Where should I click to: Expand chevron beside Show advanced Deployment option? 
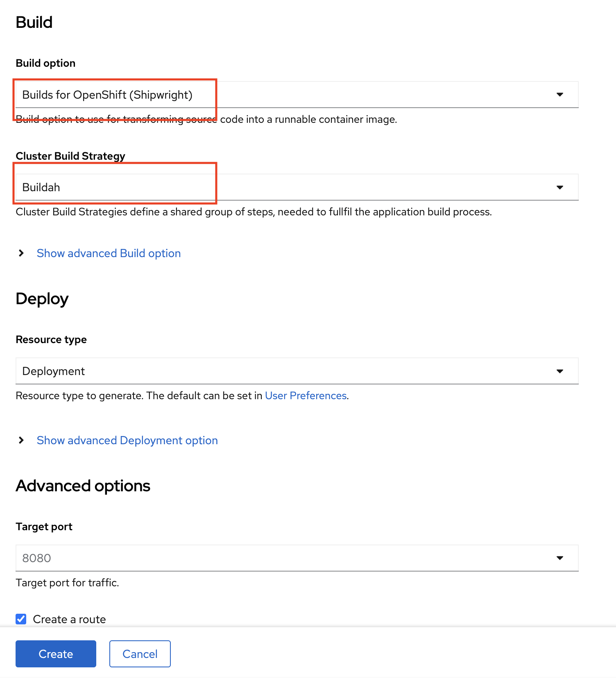pyautogui.click(x=21, y=440)
